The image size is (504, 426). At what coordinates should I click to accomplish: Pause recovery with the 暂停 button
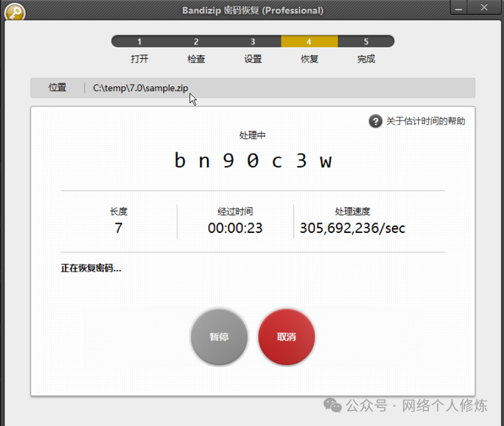[x=219, y=337]
